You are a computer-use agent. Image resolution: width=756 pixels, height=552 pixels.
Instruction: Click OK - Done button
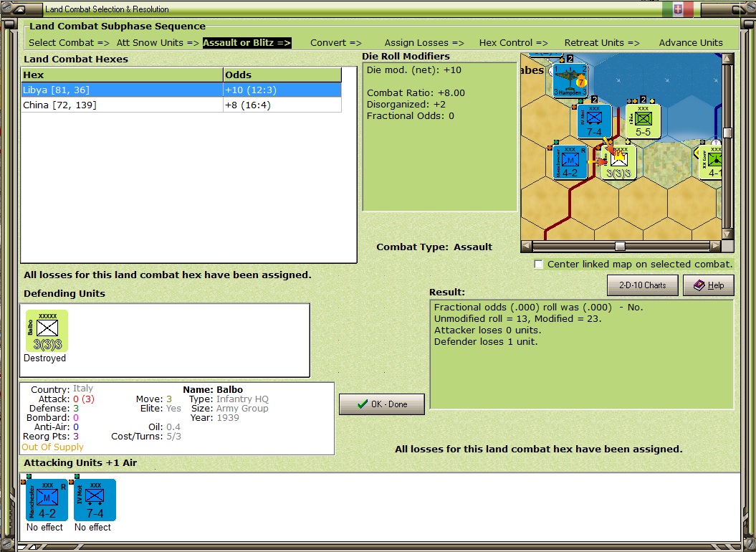click(382, 404)
